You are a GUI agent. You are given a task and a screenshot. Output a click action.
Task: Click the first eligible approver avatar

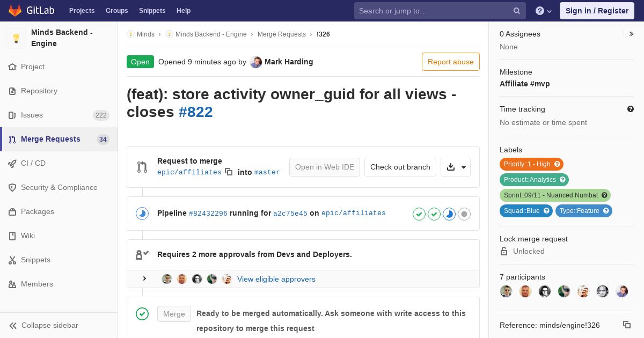click(x=167, y=279)
